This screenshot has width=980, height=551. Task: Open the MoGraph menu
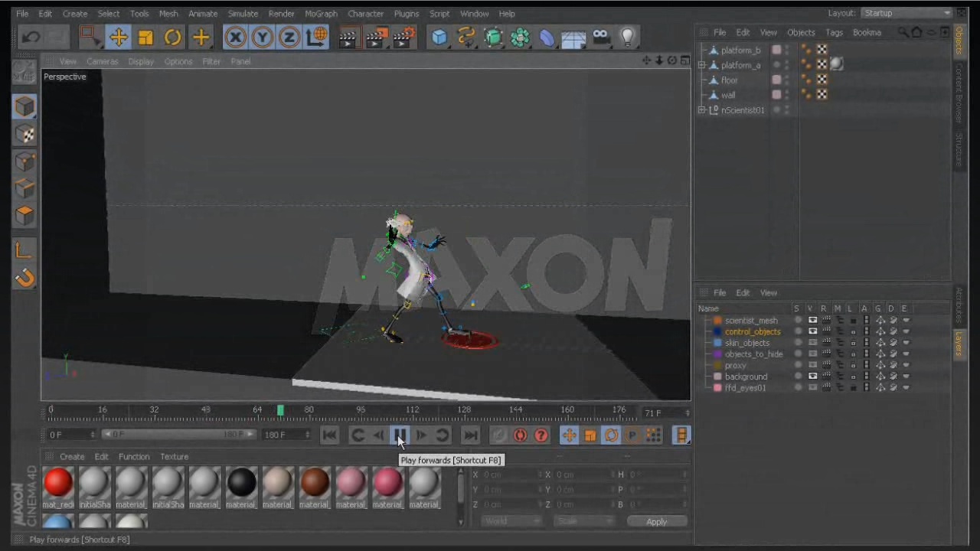[x=321, y=14]
